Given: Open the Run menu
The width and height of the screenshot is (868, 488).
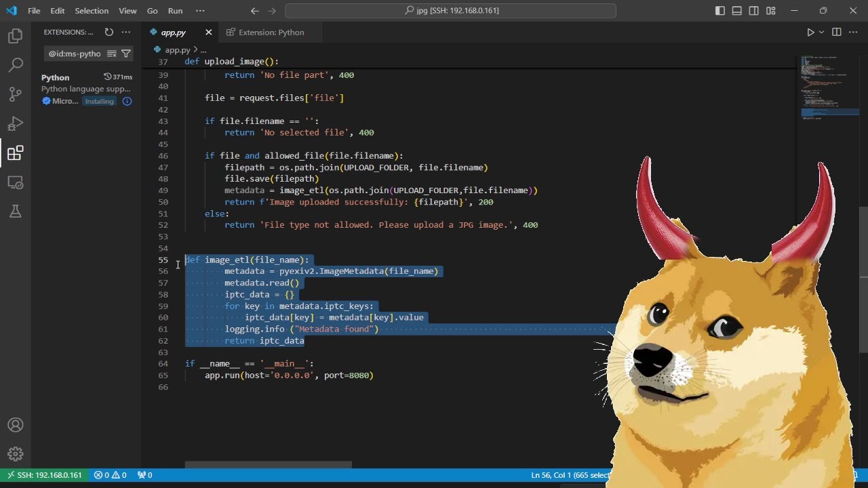Looking at the screenshot, I should tap(175, 11).
